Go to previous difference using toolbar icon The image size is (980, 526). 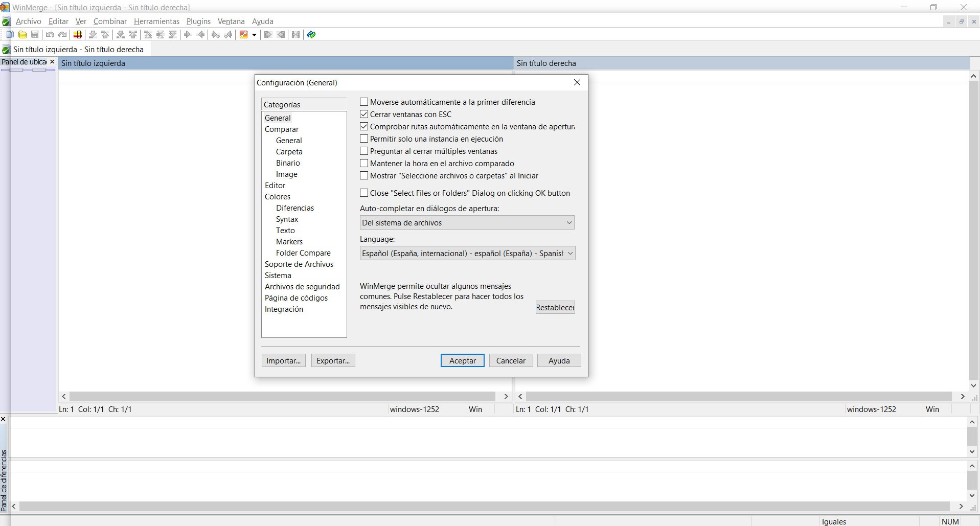[105, 35]
